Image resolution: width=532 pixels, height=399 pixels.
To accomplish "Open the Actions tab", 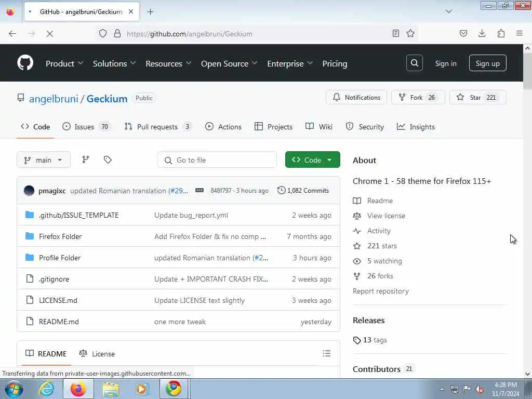I will click(x=223, y=127).
